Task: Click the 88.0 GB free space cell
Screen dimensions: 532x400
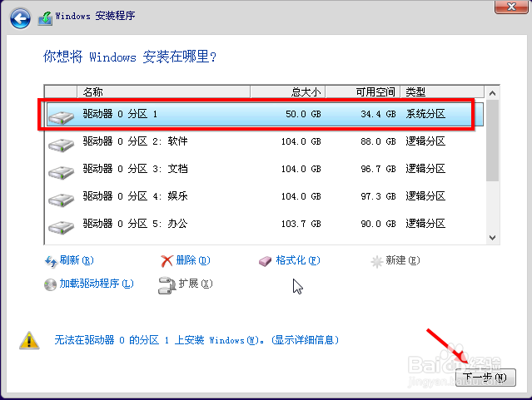Action: coord(378,141)
